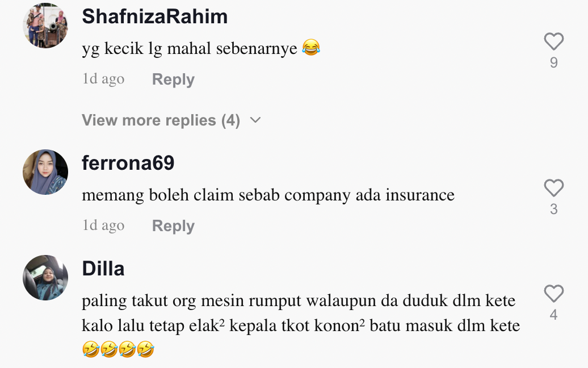Screen dimensions: 588x368
Task: Click the comment text 'yg kecik lg mahal sebenarnye'
Action: [190, 49]
